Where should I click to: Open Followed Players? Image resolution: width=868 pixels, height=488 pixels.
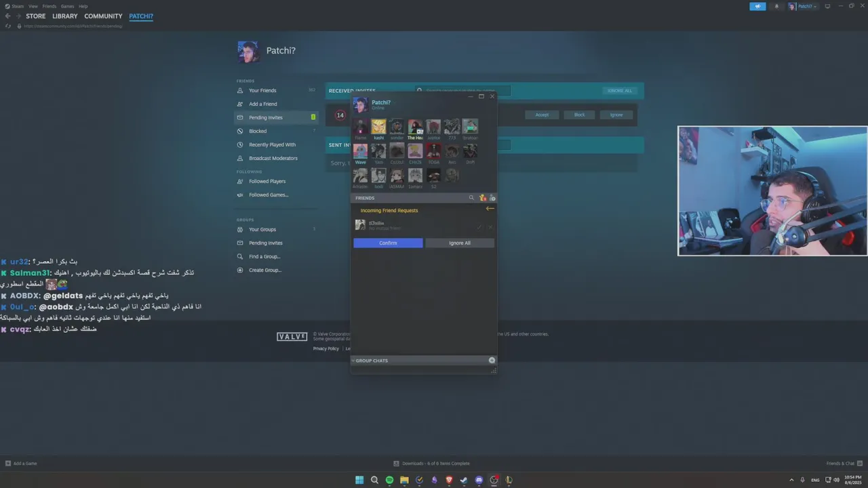[267, 181]
